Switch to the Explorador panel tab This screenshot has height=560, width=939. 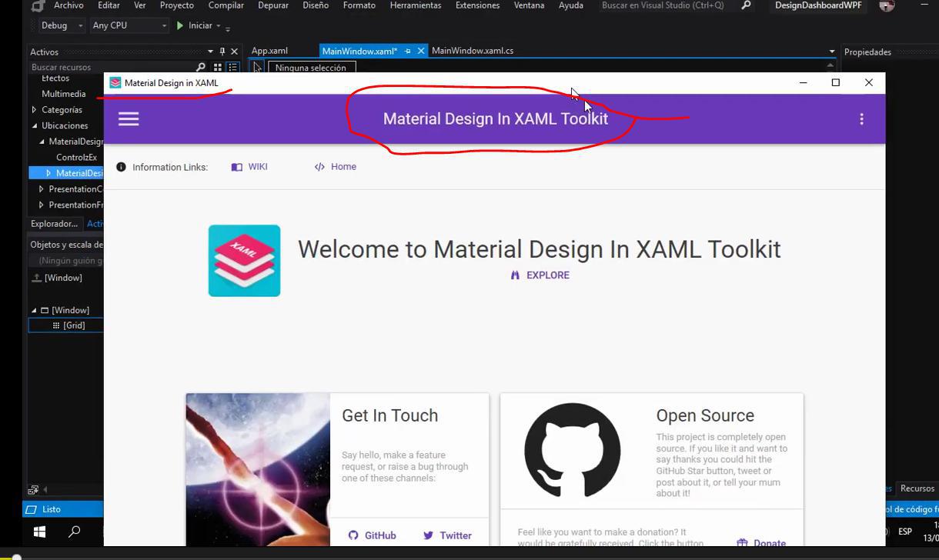pos(54,224)
